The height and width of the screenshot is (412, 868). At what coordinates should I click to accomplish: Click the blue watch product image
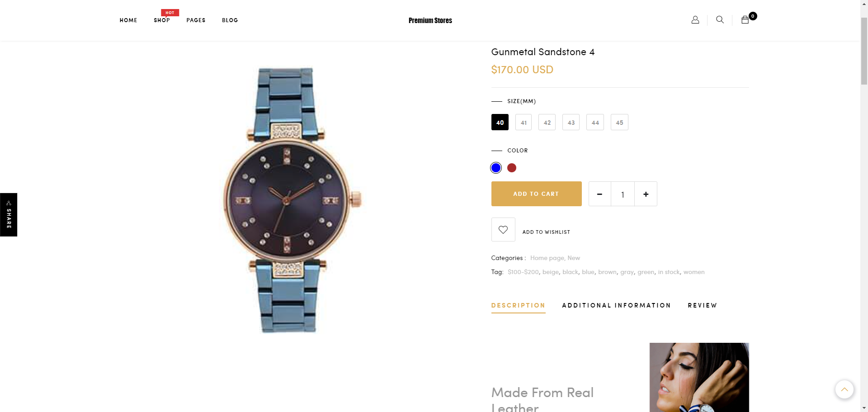point(289,199)
